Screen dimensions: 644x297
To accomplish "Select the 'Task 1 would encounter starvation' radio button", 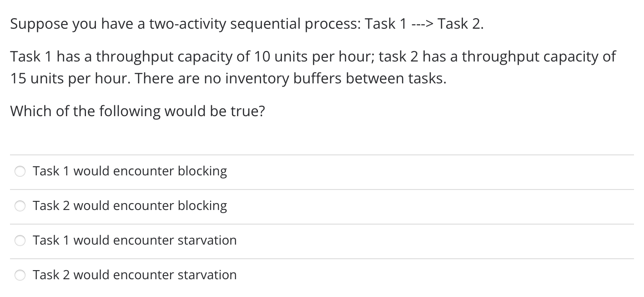I will pyautogui.click(x=20, y=241).
